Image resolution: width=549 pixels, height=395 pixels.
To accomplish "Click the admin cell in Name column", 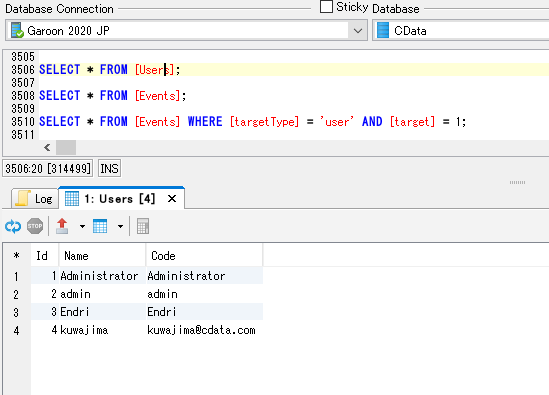I will coord(102,294).
